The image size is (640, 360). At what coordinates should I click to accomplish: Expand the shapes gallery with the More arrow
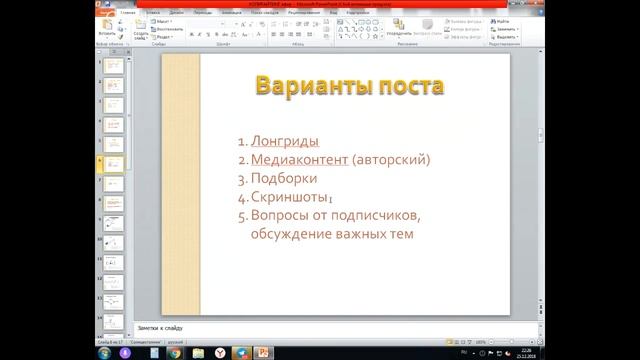(382, 37)
